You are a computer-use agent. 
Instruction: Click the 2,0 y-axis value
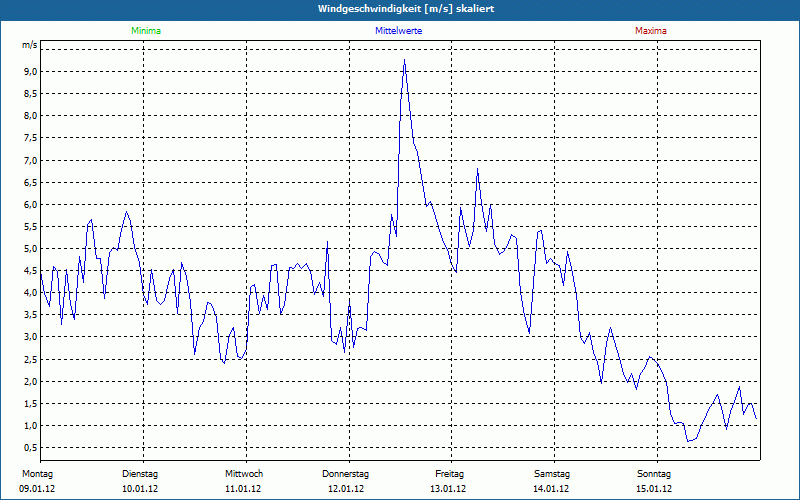click(31, 381)
